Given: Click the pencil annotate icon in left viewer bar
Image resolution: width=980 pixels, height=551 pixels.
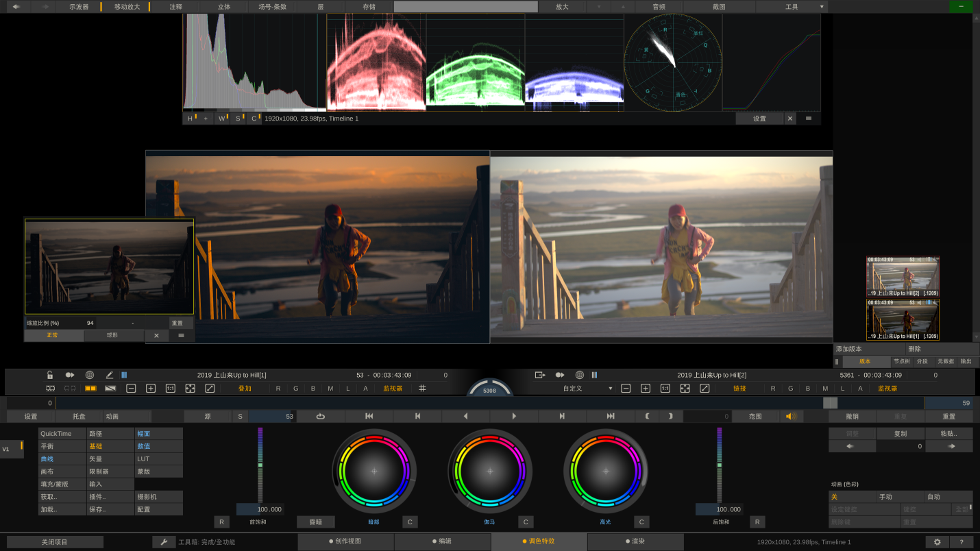Looking at the screenshot, I should click(x=110, y=375).
